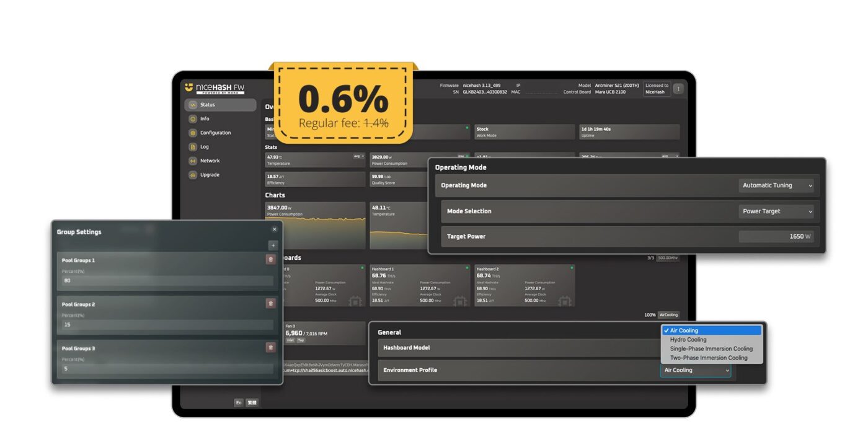Add a new pool group

273,245
